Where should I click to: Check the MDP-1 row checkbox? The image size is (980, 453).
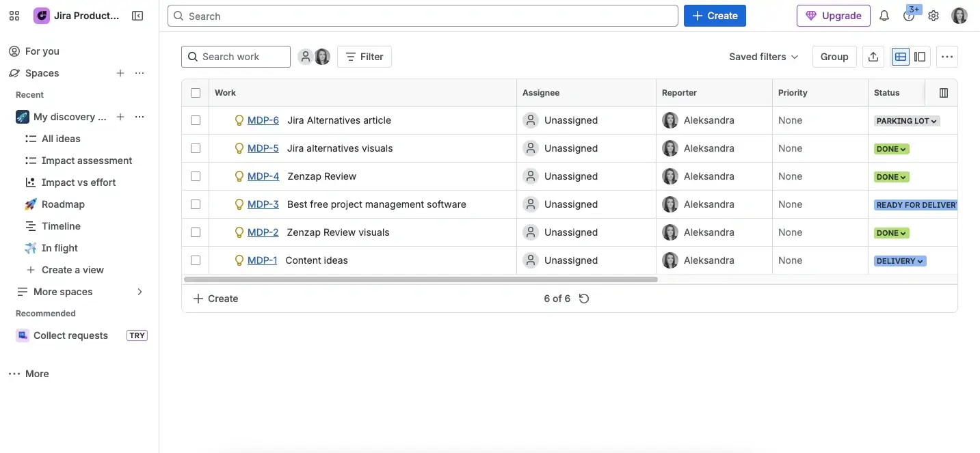(196, 260)
